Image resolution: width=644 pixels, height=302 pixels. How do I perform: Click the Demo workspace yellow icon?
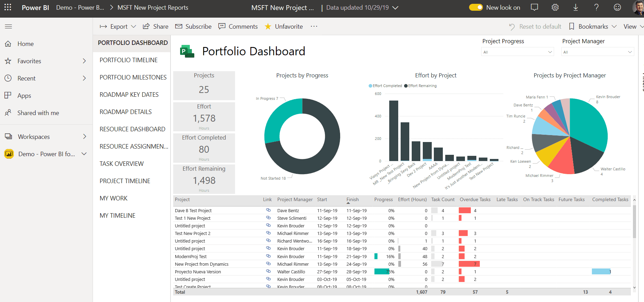point(9,154)
